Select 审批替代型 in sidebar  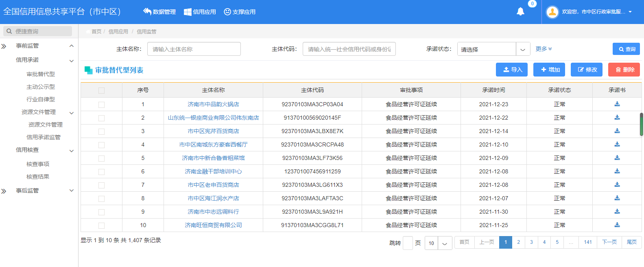(41, 74)
